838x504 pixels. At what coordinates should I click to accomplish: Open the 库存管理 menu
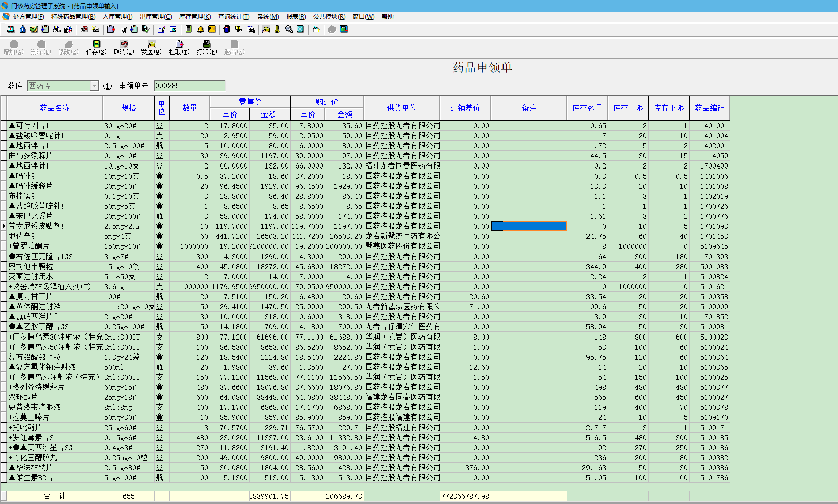[x=195, y=17]
